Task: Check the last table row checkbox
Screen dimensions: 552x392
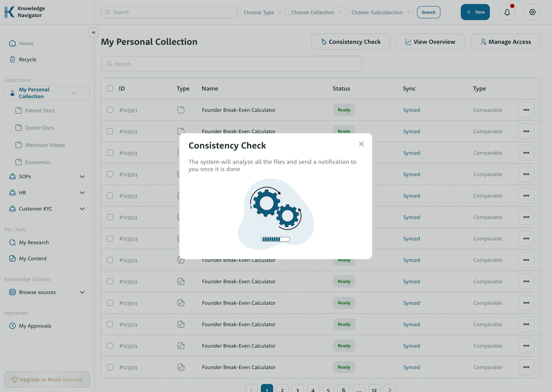Action: coord(110,367)
